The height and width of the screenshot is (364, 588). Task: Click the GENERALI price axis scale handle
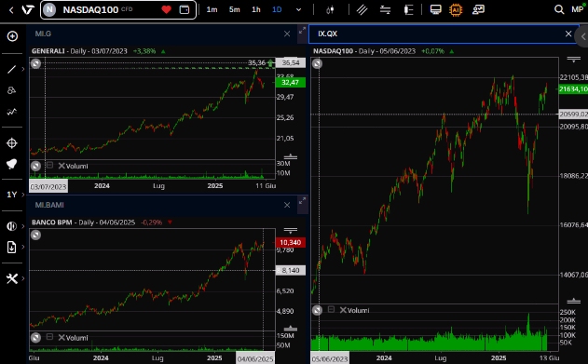pyautogui.click(x=290, y=157)
